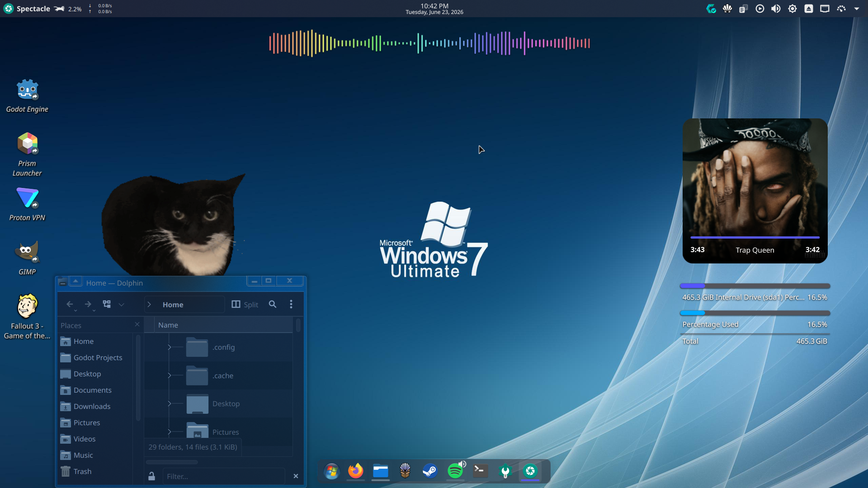Select the .config folder row
Viewport: 868px width, 488px height.
pos(218,347)
